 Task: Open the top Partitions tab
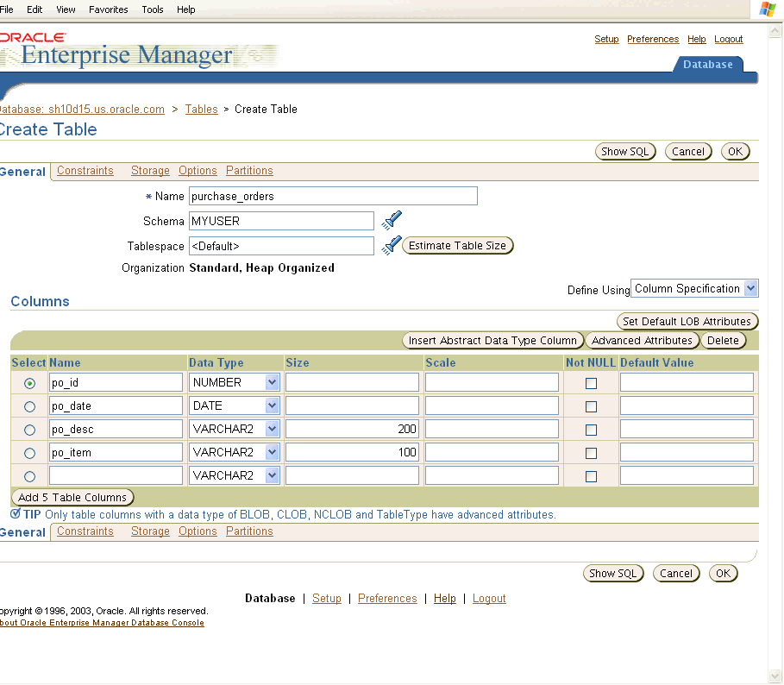click(x=249, y=171)
